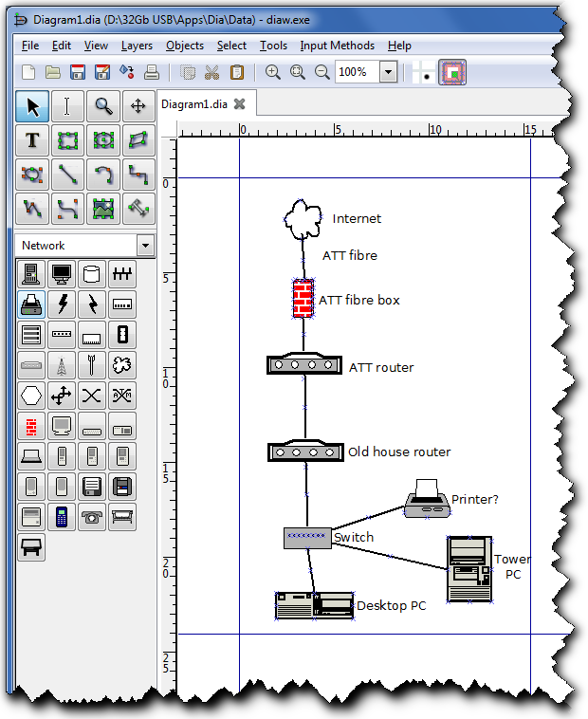Pick the Line drawing tool
Screen dimensions: 588x719
click(x=67, y=175)
